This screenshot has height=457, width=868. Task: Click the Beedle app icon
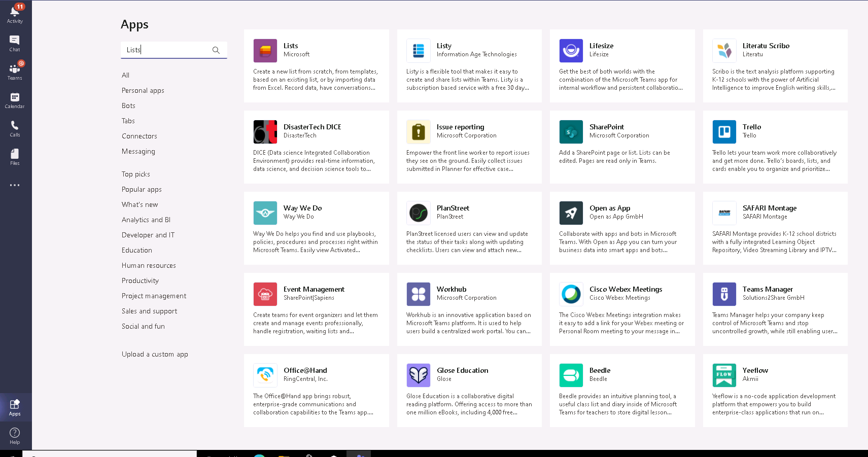tap(571, 375)
